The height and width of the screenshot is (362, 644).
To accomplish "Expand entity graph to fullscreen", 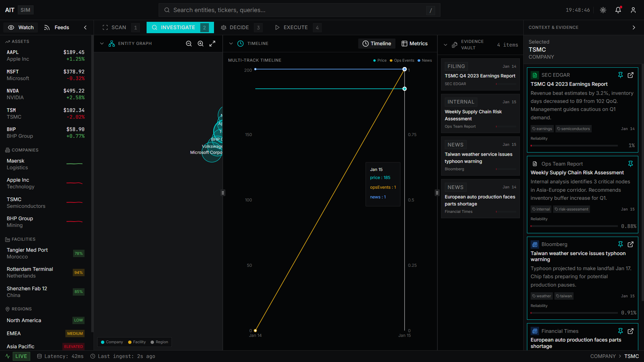I will tap(212, 44).
